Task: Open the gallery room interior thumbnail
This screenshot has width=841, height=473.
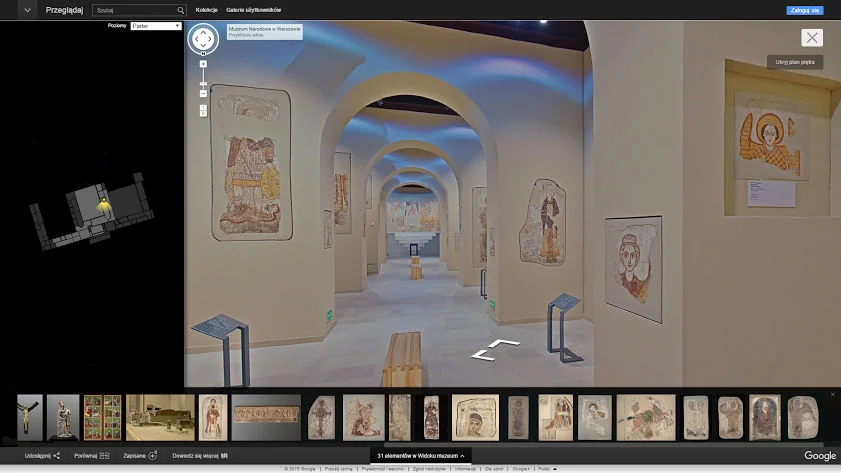Action: coord(160,418)
